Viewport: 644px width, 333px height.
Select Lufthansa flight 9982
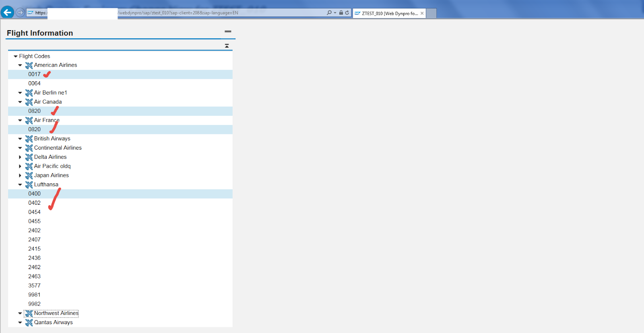pyautogui.click(x=120, y=304)
